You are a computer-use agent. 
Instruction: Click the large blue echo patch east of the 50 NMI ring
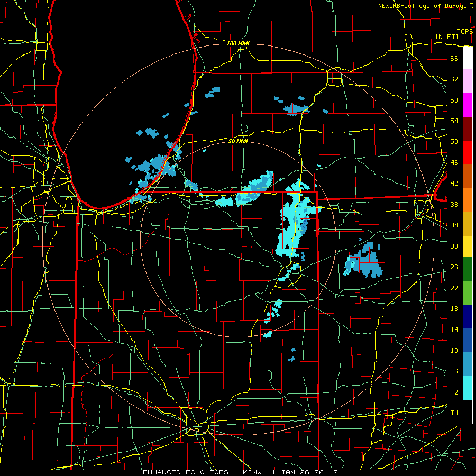(x=364, y=262)
